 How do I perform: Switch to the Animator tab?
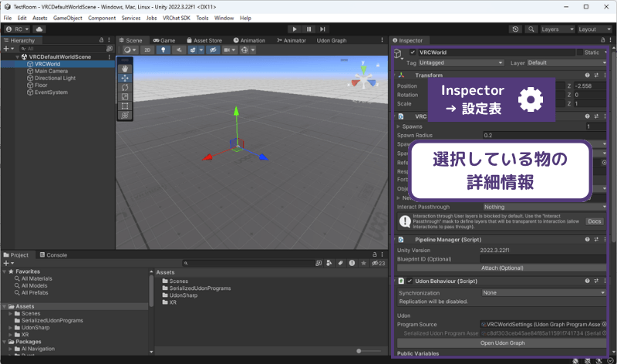pos(292,41)
